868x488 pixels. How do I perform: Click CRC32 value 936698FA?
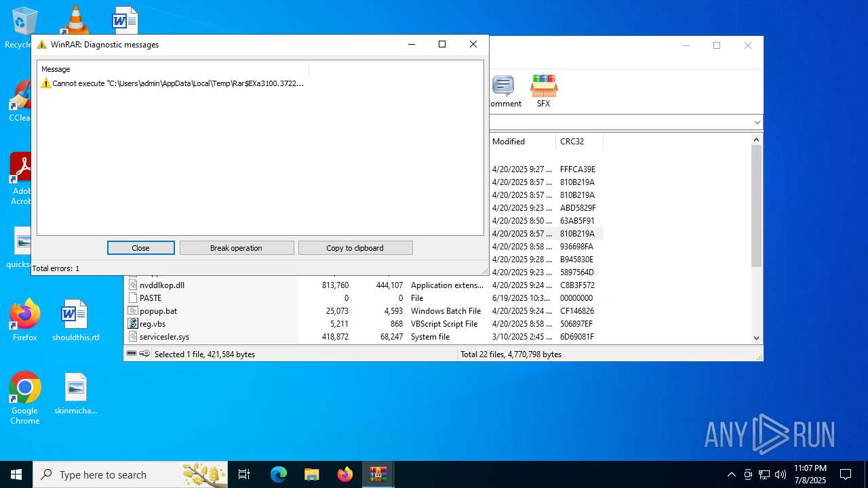pos(576,247)
